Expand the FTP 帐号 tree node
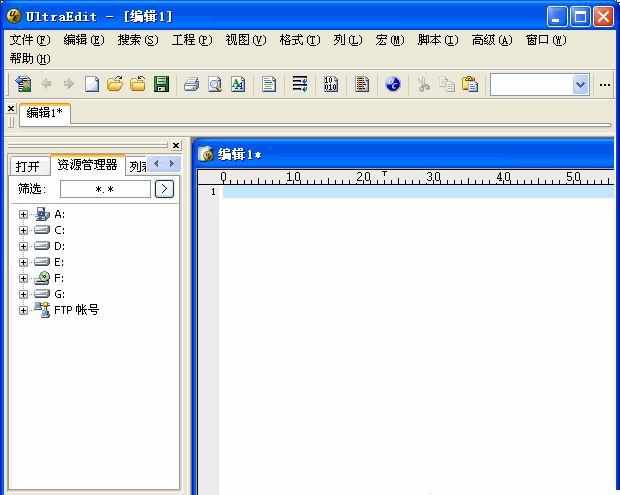 23,310
